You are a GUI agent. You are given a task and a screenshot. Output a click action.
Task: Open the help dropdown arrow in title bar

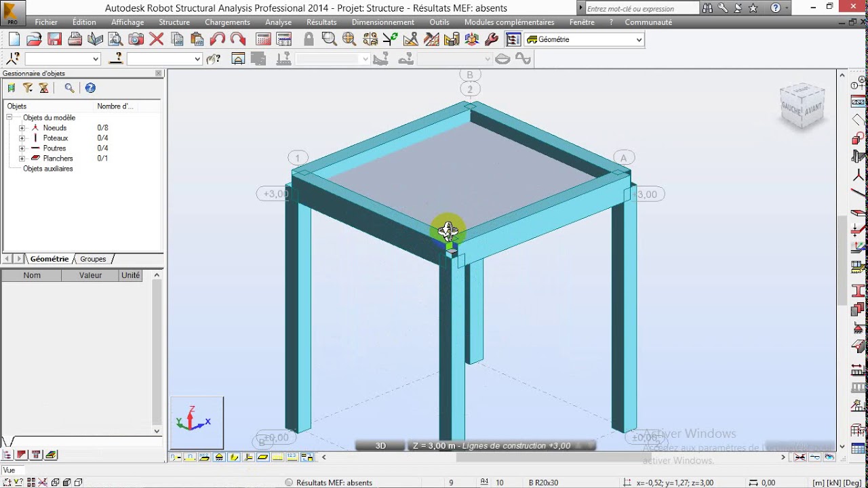[787, 9]
